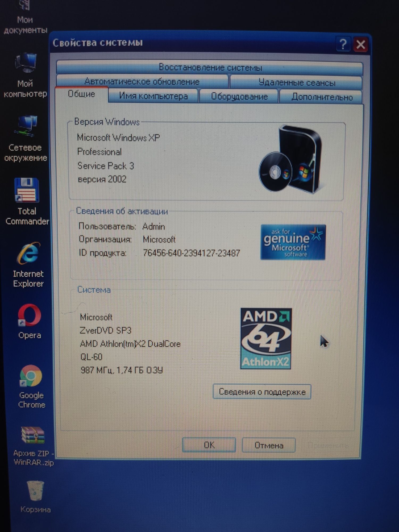The image size is (399, 532).
Task: Click the Отмена button
Action: (x=269, y=445)
